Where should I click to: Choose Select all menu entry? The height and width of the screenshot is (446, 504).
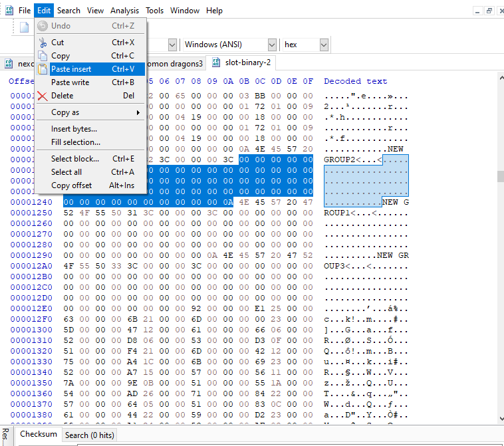click(90, 172)
